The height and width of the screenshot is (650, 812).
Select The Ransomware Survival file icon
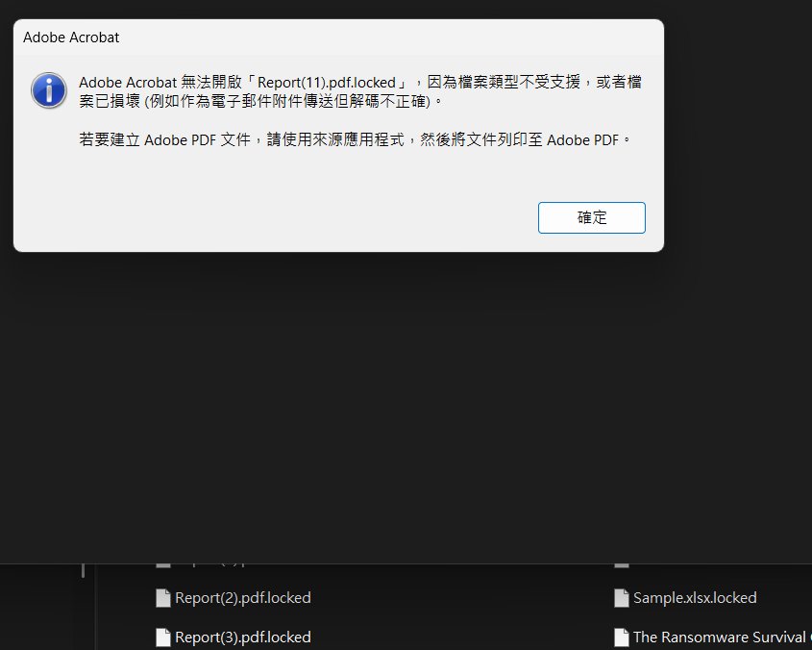[621, 637]
